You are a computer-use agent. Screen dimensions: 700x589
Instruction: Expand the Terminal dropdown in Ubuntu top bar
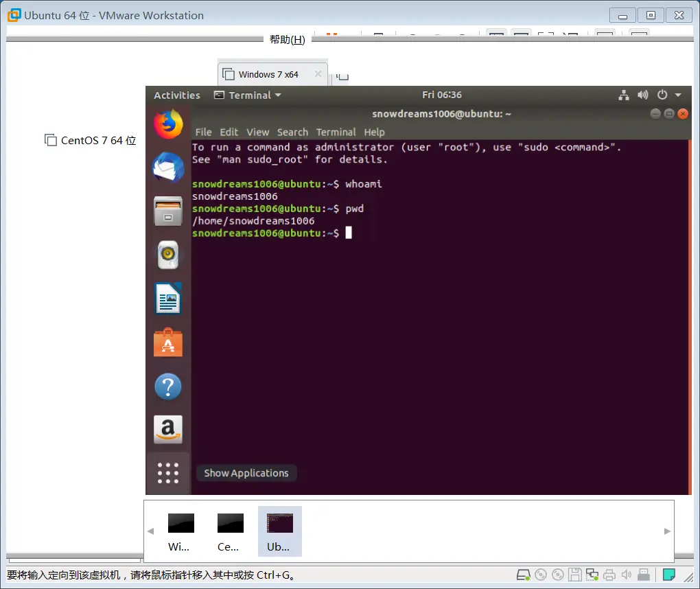247,95
